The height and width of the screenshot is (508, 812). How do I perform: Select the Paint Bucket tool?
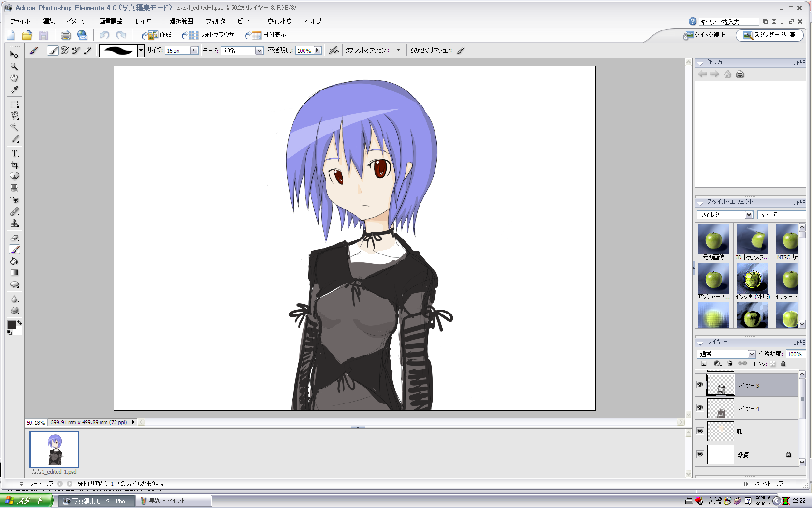click(14, 261)
